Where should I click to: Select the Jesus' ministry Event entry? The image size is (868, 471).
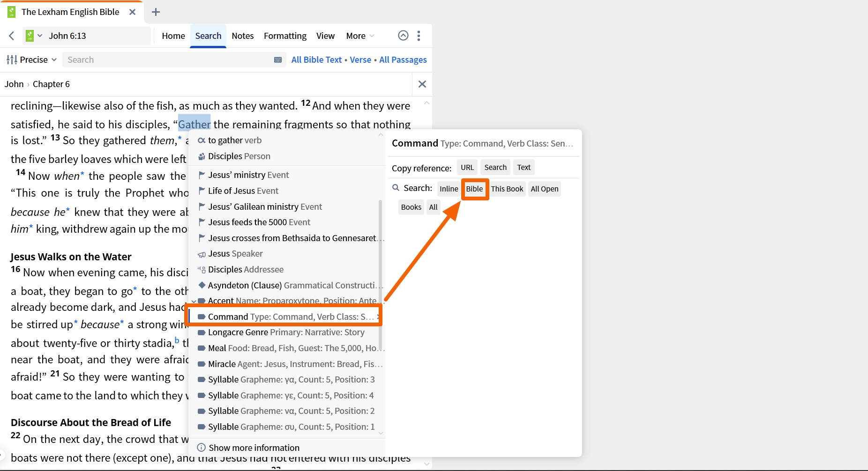[x=286, y=175]
